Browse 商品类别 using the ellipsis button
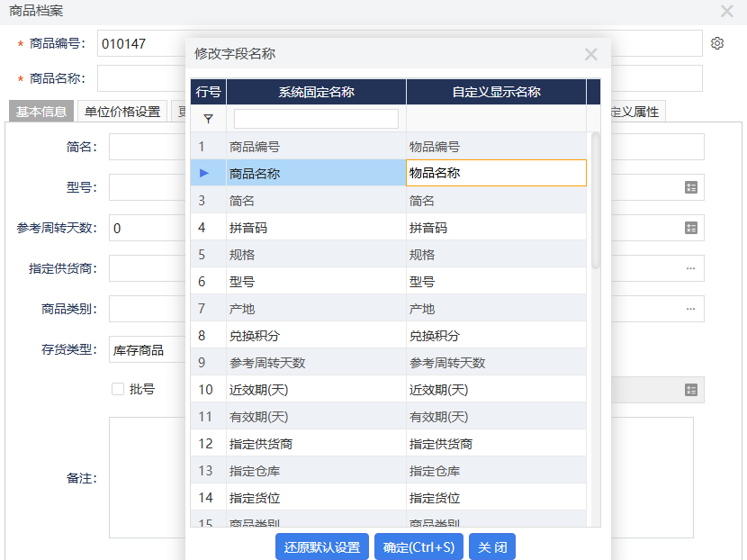 [x=689, y=309]
